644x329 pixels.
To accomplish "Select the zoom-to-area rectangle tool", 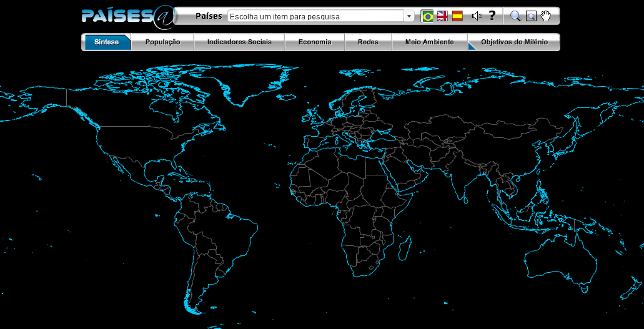I will tap(530, 16).
